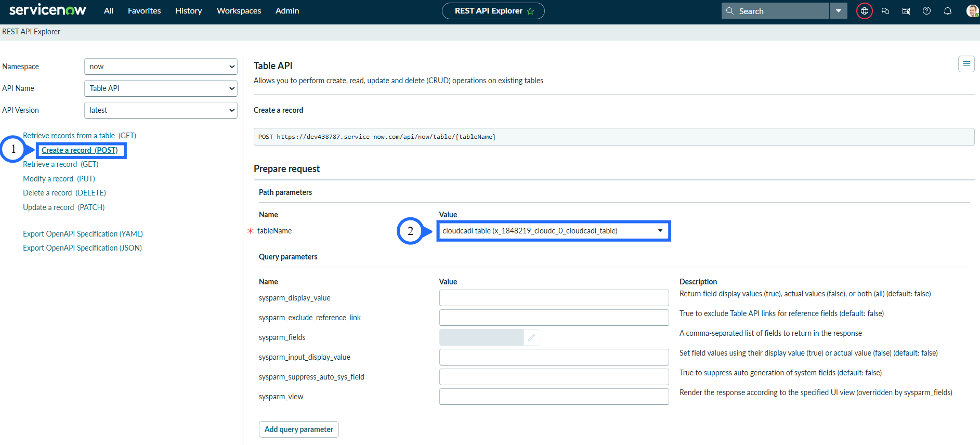Focus the sysparm_suppress_auto_sys_field input
The image size is (980, 445).
pyautogui.click(x=554, y=377)
